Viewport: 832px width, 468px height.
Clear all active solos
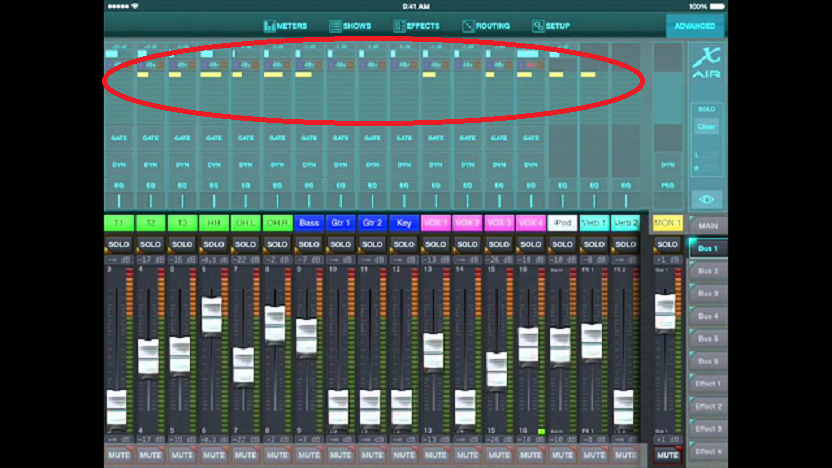706,127
